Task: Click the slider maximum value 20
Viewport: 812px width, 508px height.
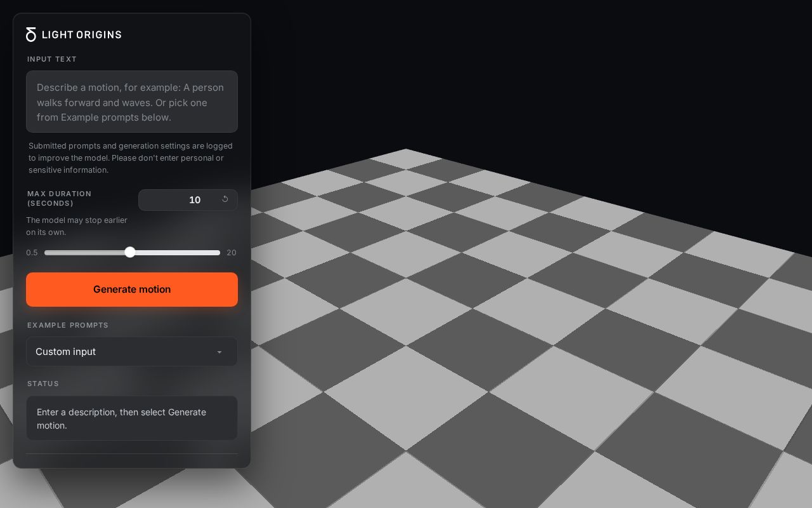Action: [232, 253]
